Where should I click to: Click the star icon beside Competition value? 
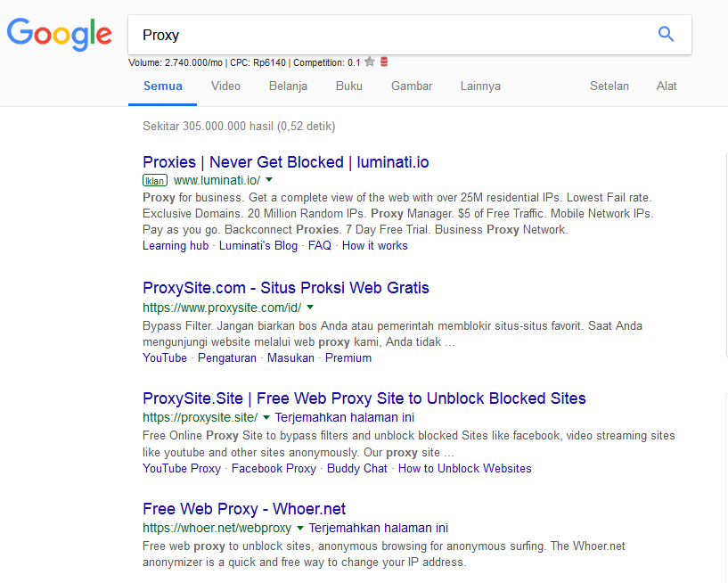coord(370,62)
